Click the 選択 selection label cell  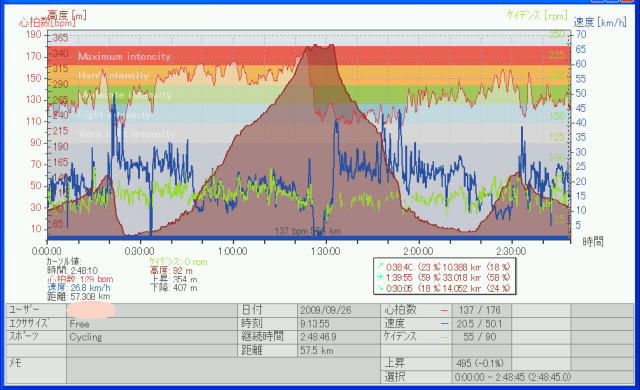click(416, 377)
